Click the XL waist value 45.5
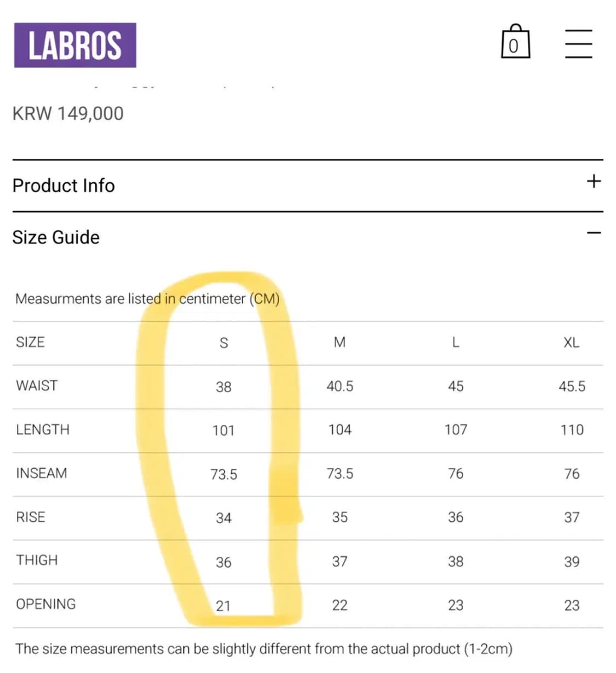Viewport: 616px width, 673px height. pos(572,387)
